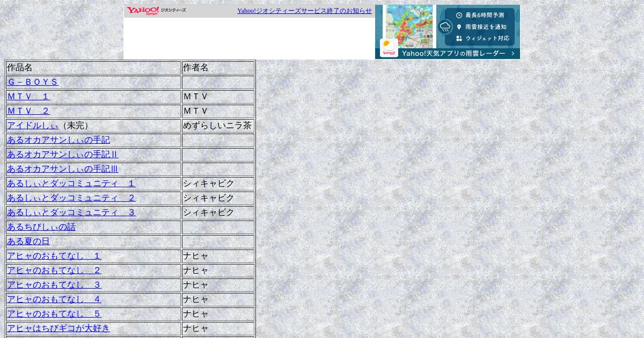Open the アイドルしぃ link
The width and height of the screenshot is (644, 338).
click(x=33, y=126)
